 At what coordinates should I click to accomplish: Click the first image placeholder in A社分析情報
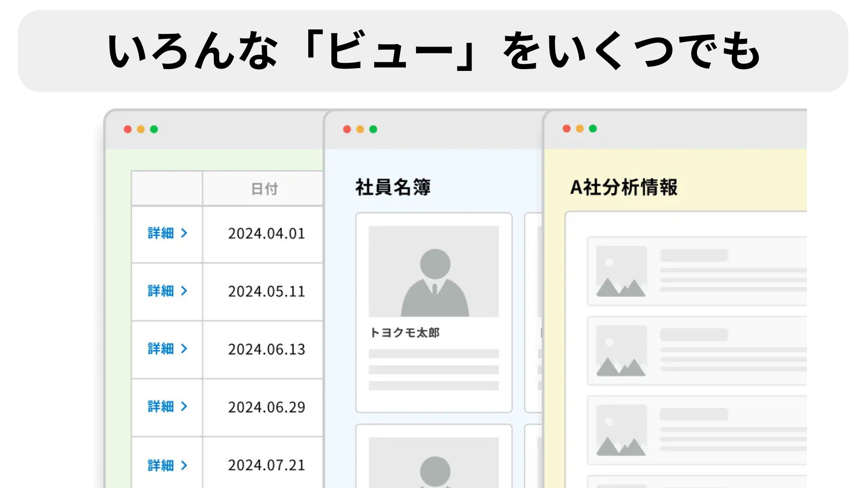[621, 272]
